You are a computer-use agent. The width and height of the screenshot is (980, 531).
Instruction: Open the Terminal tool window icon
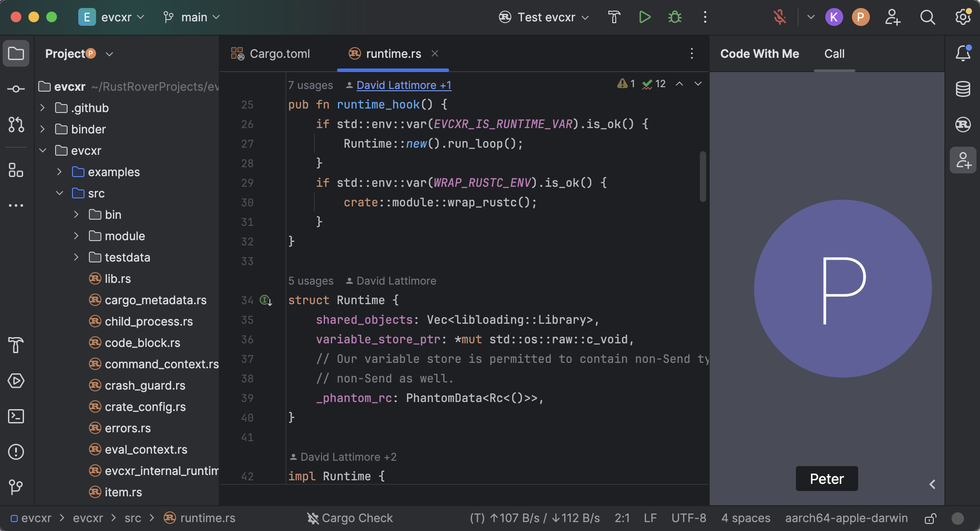pyautogui.click(x=16, y=416)
